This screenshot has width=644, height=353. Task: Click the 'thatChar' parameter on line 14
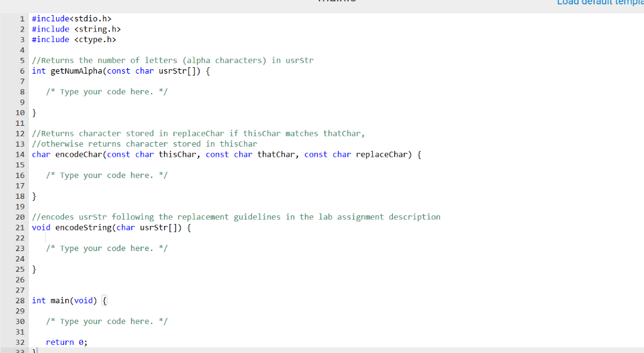click(x=276, y=155)
